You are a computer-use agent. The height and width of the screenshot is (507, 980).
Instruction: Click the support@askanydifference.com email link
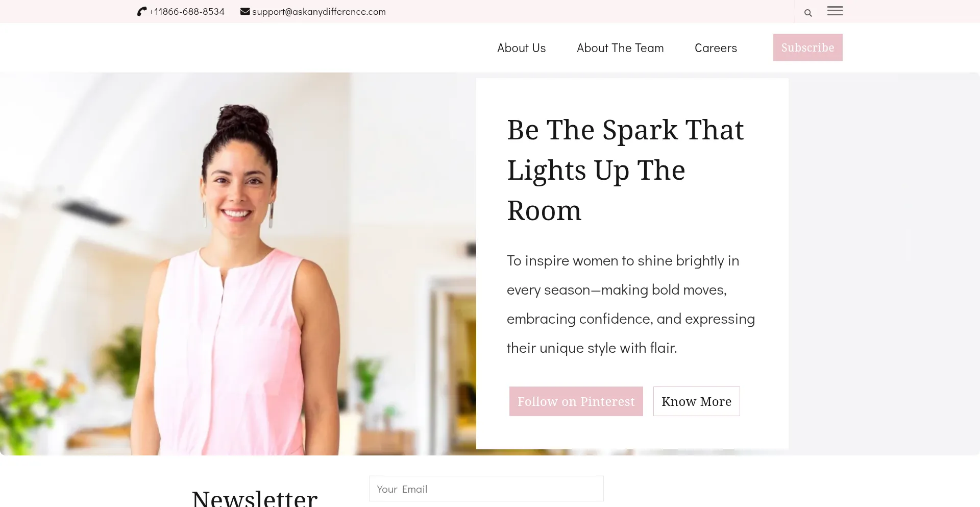click(319, 11)
